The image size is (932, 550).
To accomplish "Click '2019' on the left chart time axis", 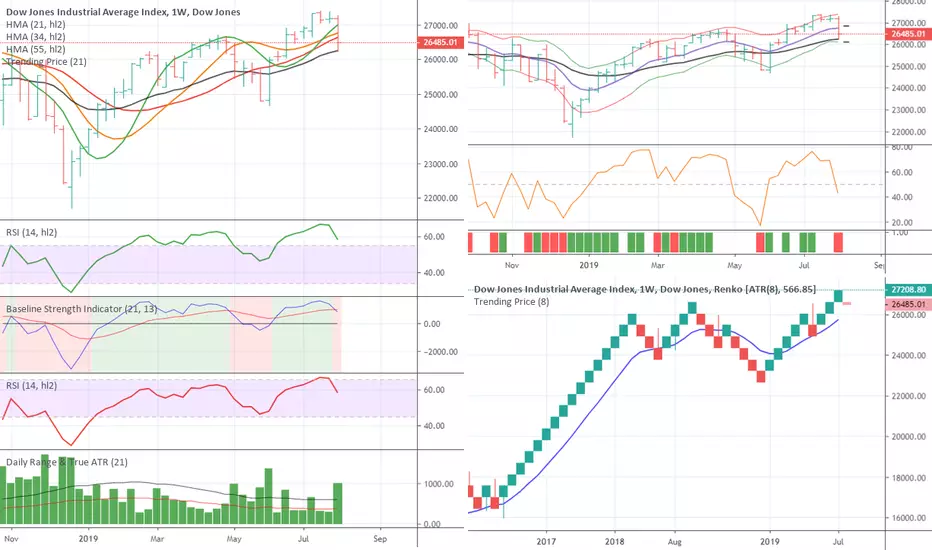I will [x=89, y=539].
